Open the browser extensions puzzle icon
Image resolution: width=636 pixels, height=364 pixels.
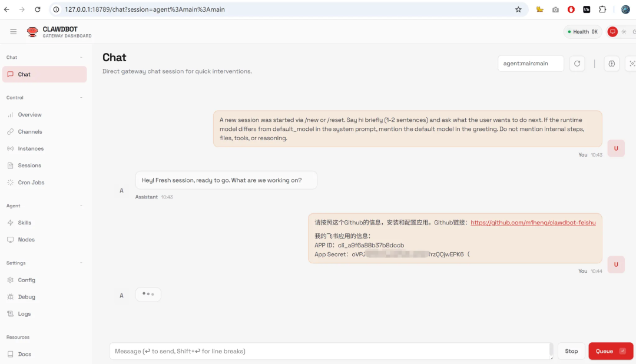point(602,9)
